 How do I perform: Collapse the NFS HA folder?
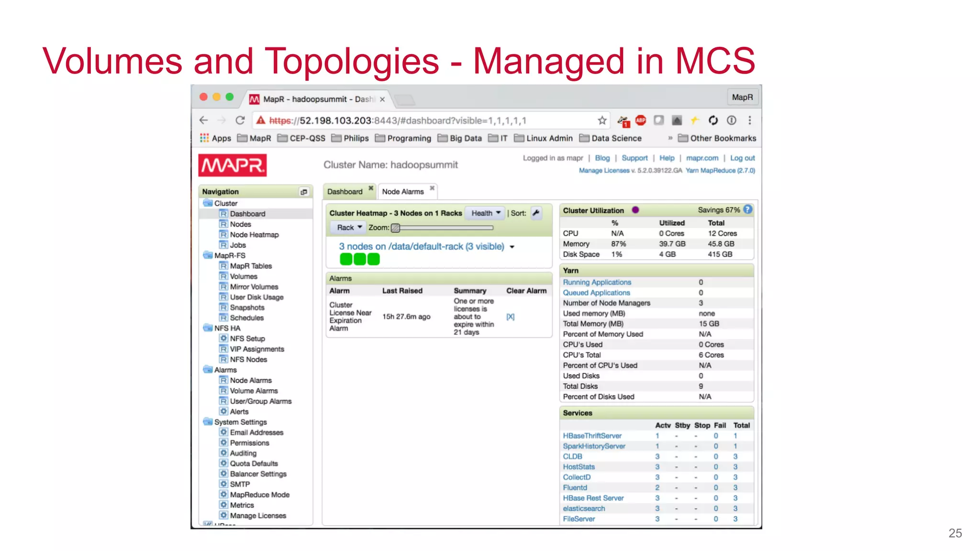pos(208,328)
